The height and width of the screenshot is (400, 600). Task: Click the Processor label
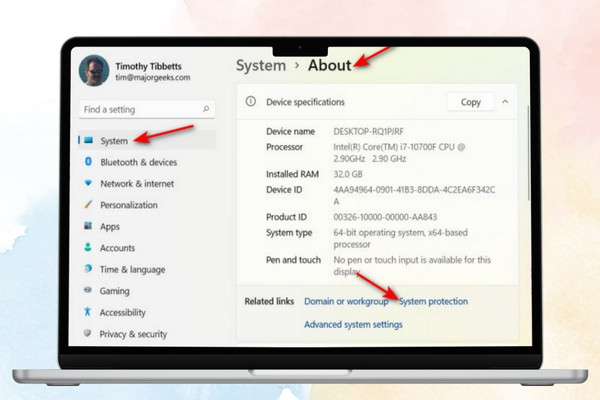pyautogui.click(x=284, y=147)
